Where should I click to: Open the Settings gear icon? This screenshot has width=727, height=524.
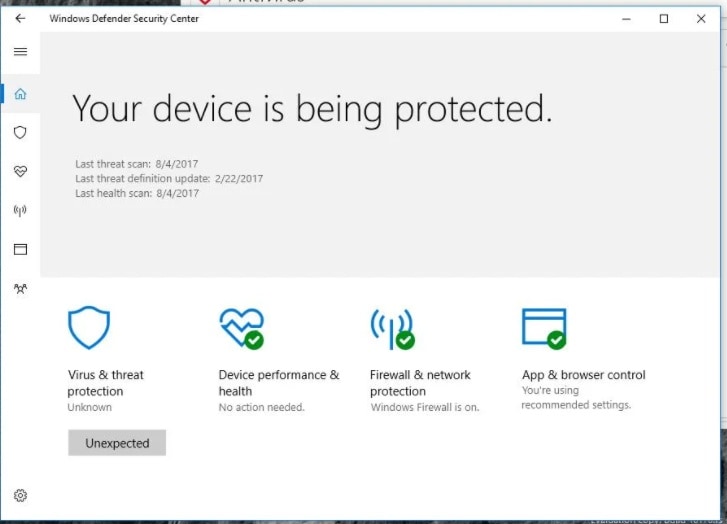[x=20, y=495]
